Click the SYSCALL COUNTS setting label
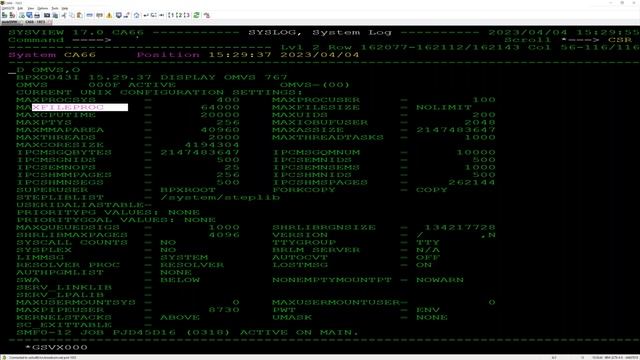Screen dimensions: 640x360 [72, 242]
